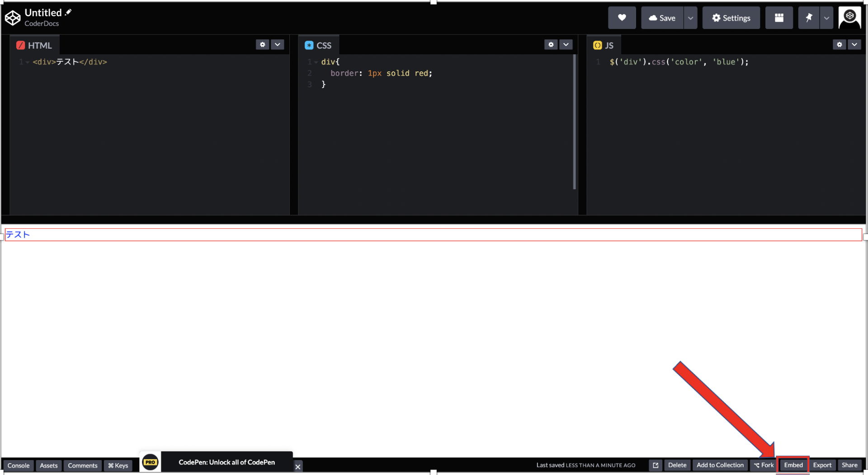Open the change view layout icon

coord(778,18)
